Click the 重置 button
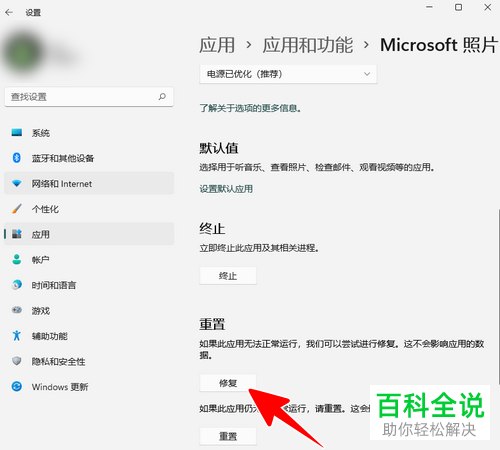The width and height of the screenshot is (500, 450). (x=228, y=436)
